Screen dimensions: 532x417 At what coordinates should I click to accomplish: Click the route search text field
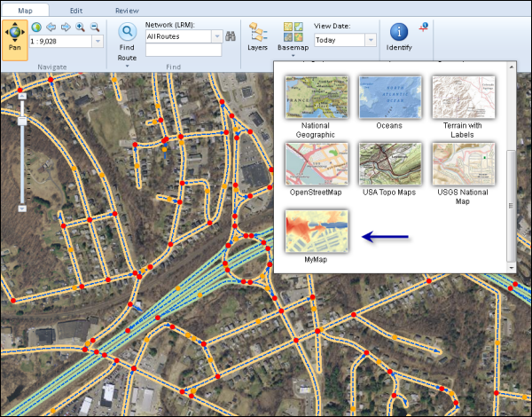tap(183, 51)
